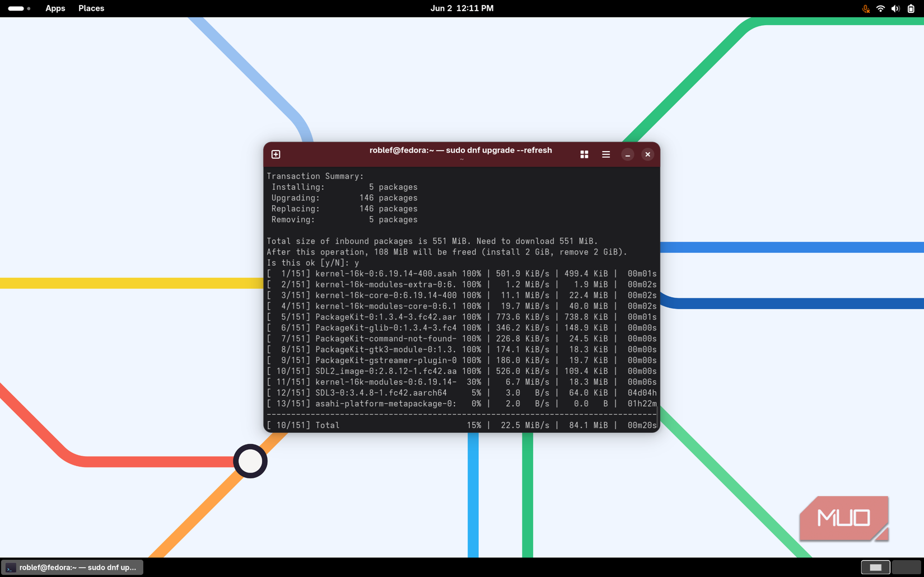Minimize the terminal window
Image resolution: width=924 pixels, height=577 pixels.
(628, 154)
